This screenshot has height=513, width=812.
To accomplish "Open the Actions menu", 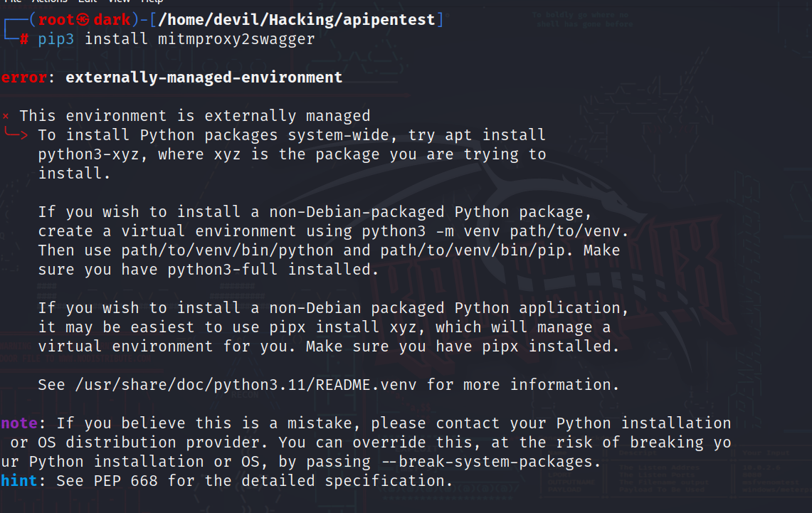I will point(50,1).
